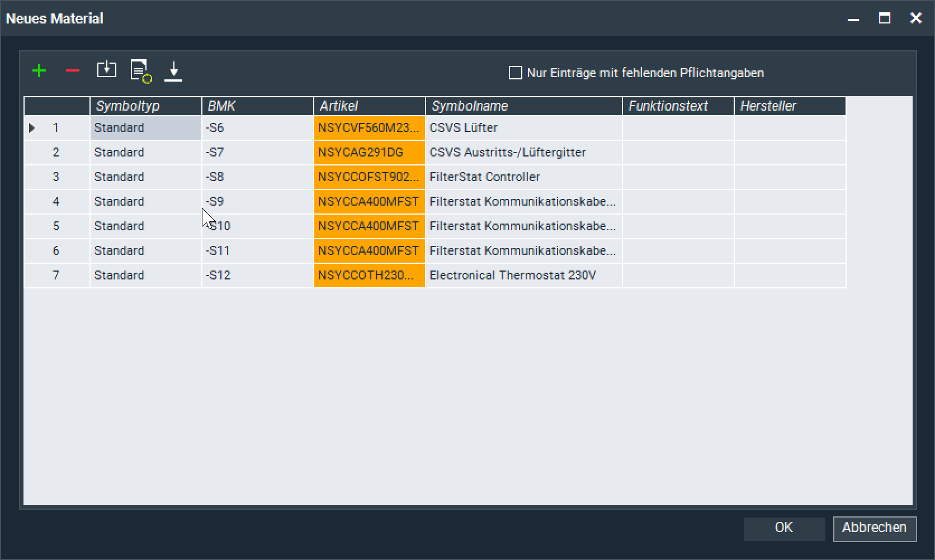This screenshot has width=935, height=560.
Task: Select row 5 by its number
Action: (x=56, y=226)
